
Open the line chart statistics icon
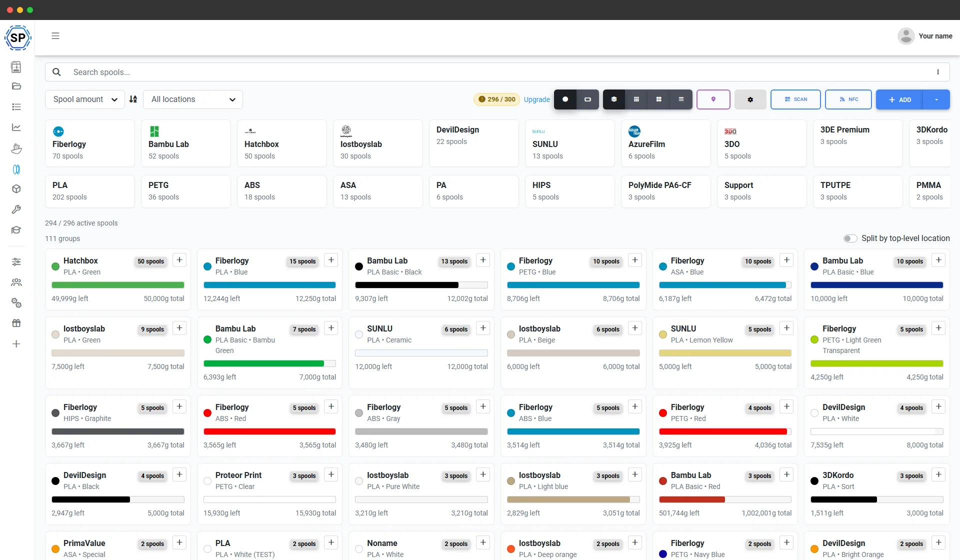coord(16,127)
